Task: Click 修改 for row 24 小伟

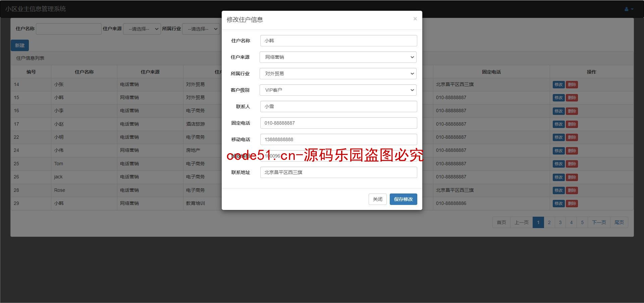Action: click(558, 150)
